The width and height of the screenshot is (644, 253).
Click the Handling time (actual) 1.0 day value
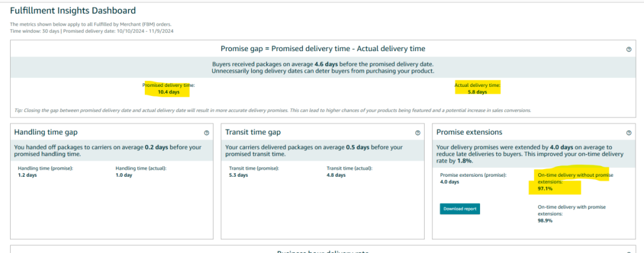[123, 175]
